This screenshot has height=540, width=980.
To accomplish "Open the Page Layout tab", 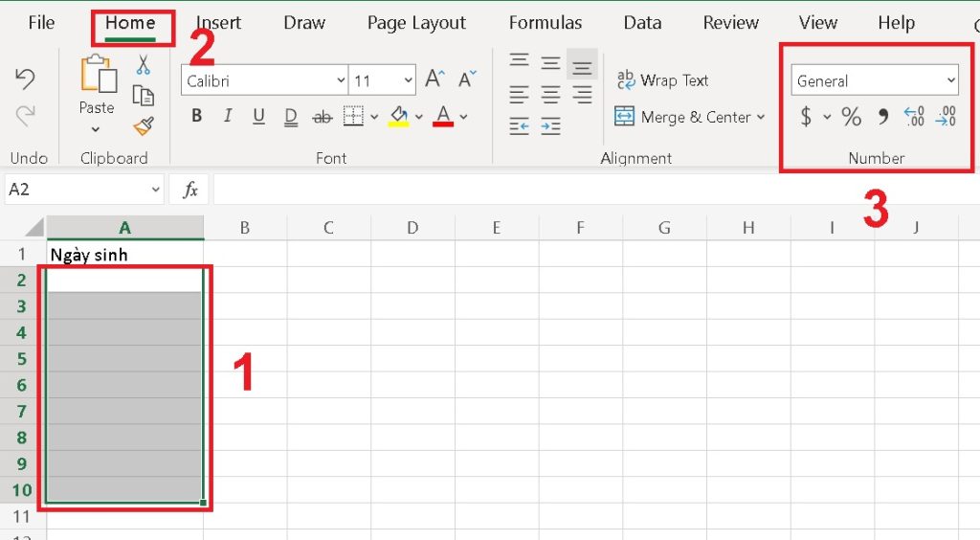I will point(416,24).
